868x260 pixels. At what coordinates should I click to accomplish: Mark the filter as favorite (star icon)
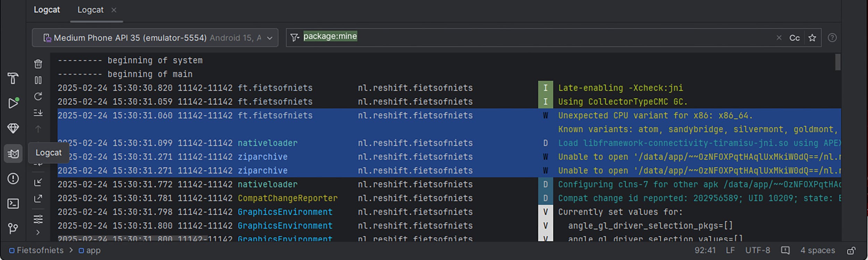812,38
